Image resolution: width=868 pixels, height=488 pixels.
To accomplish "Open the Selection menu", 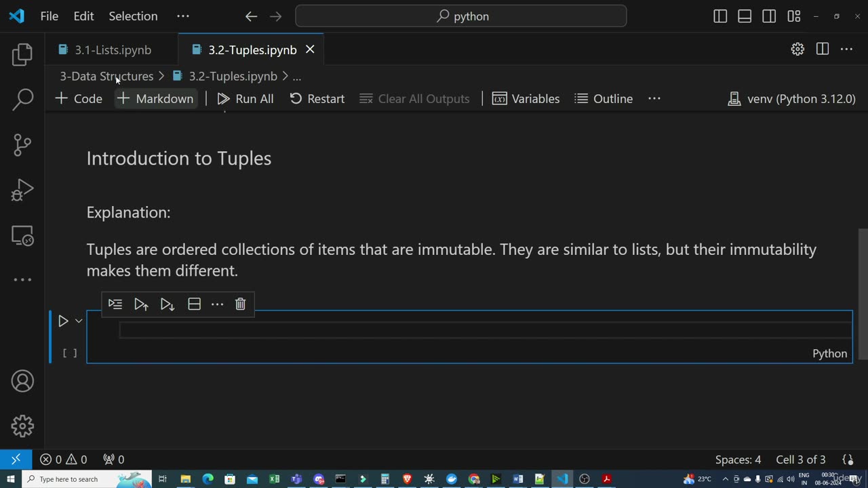I will pos(133,16).
